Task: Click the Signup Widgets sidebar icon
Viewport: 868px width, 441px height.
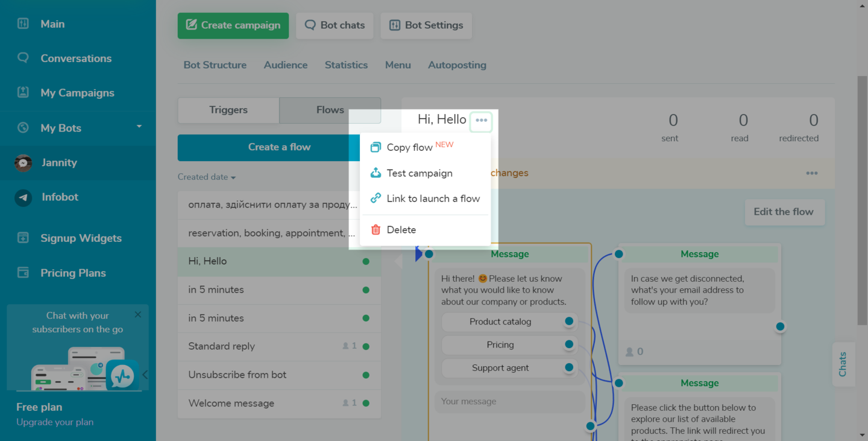Action: (x=23, y=238)
